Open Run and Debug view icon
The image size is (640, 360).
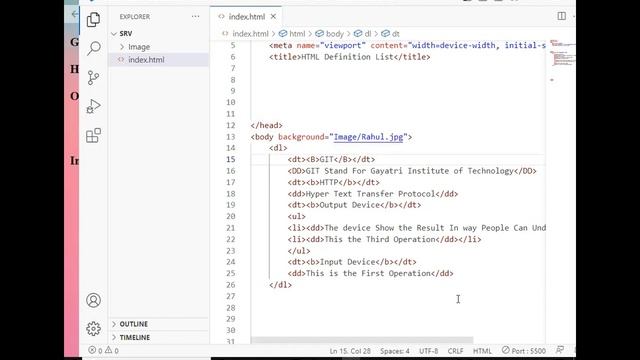[x=93, y=107]
